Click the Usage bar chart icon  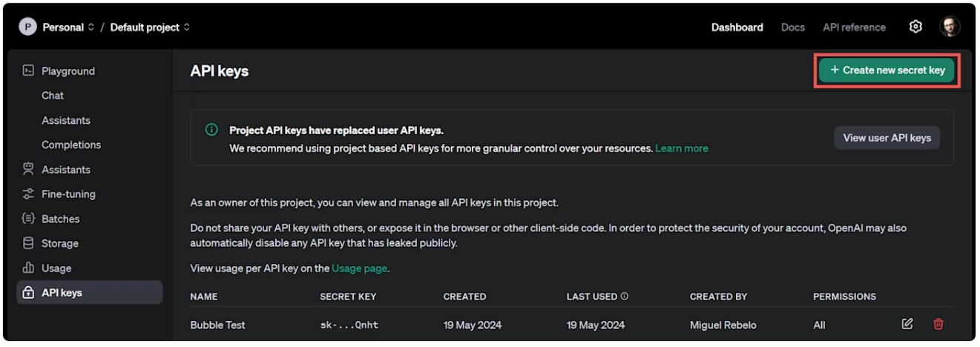coord(28,268)
